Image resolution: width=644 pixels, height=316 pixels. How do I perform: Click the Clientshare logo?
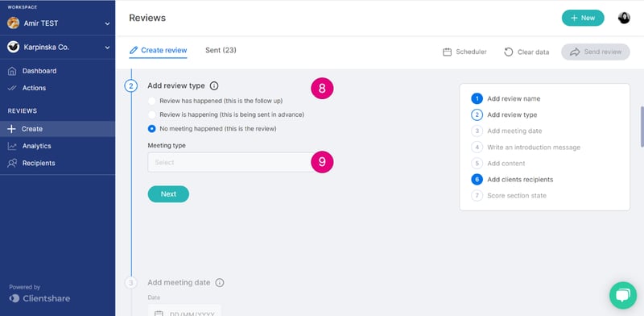tap(39, 298)
